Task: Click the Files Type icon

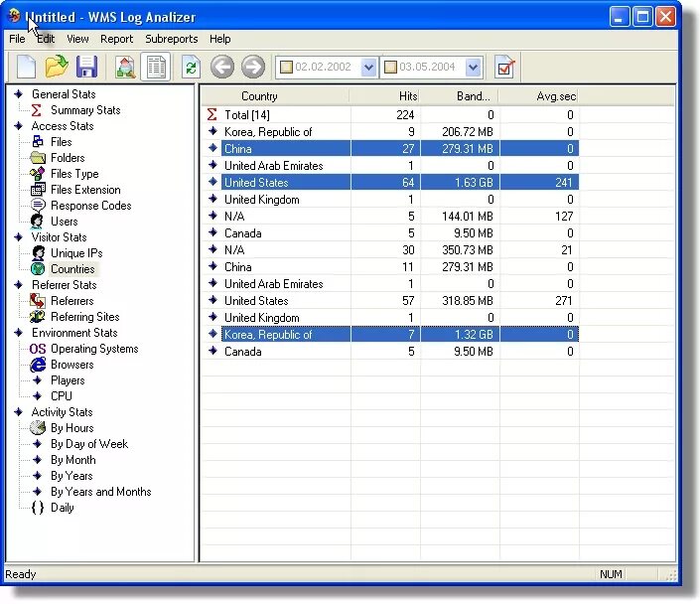Action: (38, 173)
